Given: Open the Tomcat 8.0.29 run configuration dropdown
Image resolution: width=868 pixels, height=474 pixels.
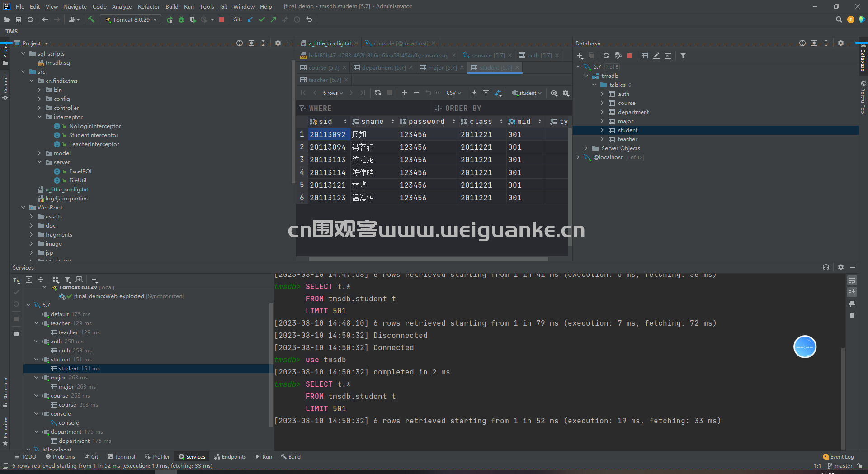Looking at the screenshot, I should point(131,19).
